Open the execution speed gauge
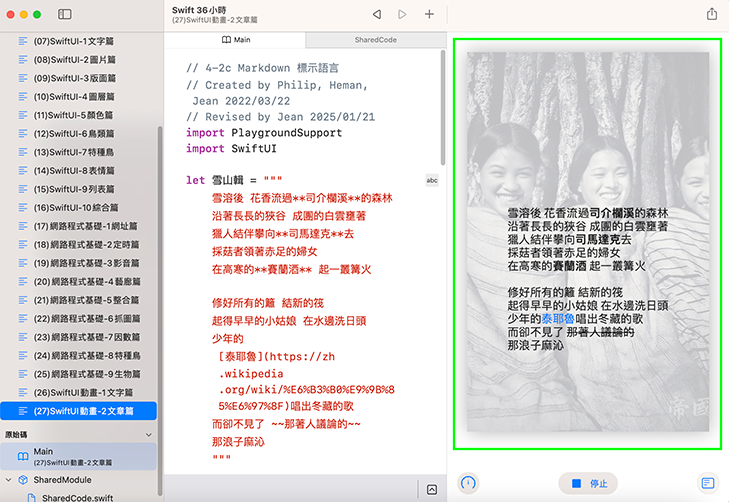 [x=468, y=483]
